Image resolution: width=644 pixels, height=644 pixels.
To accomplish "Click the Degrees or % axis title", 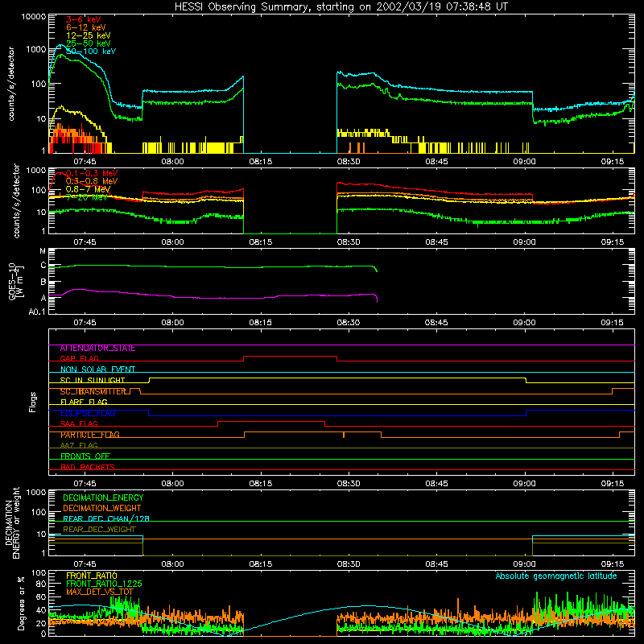I will tap(21, 604).
